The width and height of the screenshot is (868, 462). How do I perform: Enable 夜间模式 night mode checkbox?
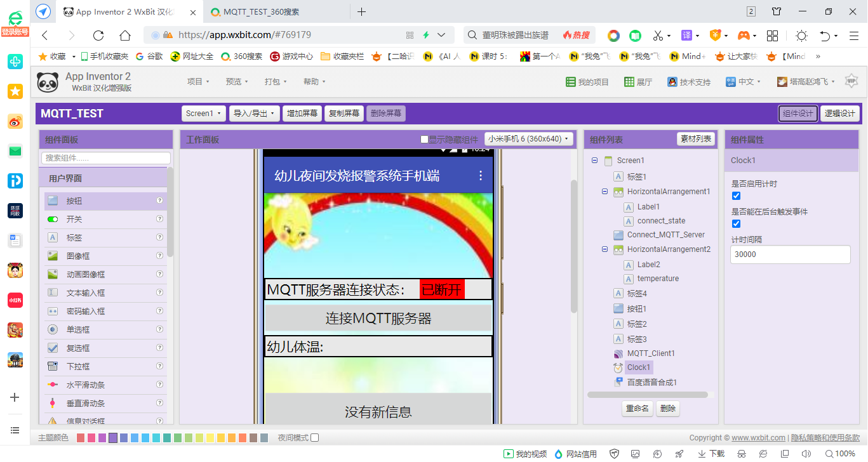(x=314, y=438)
